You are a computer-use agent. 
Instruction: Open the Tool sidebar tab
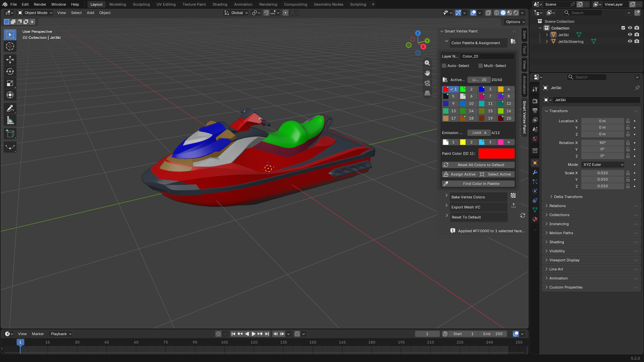pos(524,50)
